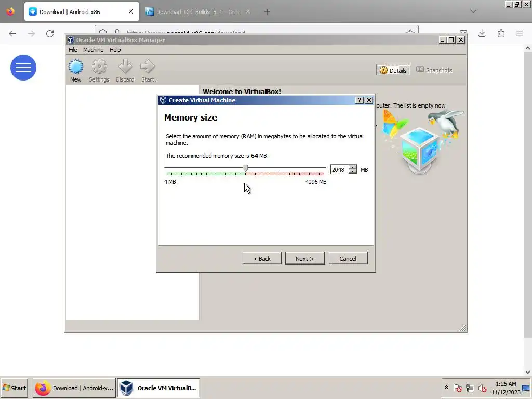532x399 pixels.
Task: Reload the current Firefox page
Action: point(50,33)
